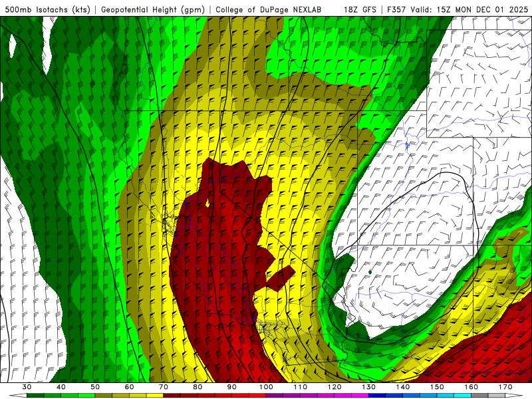The height and width of the screenshot is (399, 532).
Task: Click the '80' colorbar scale label
Action: pos(198,387)
